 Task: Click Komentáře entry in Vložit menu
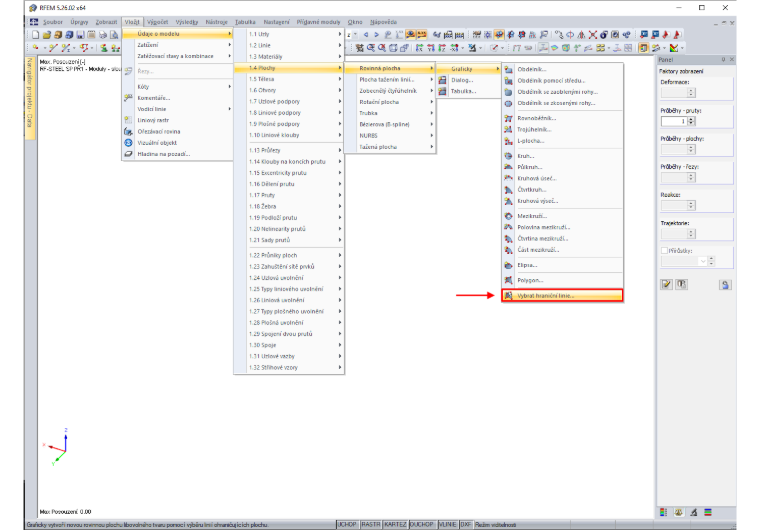tap(177, 97)
